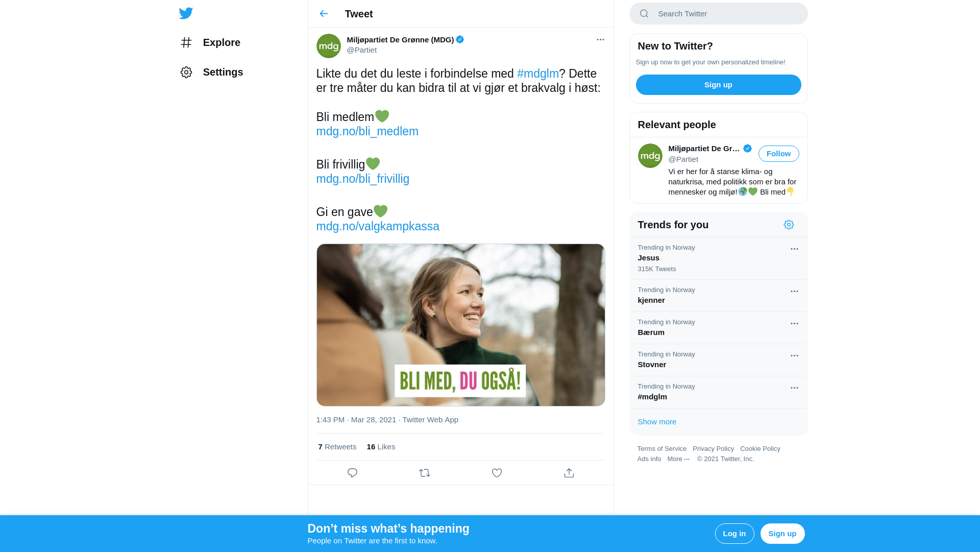Screen dimensions: 980x552
Task: Go back using the arrow icon
Action: point(324,14)
